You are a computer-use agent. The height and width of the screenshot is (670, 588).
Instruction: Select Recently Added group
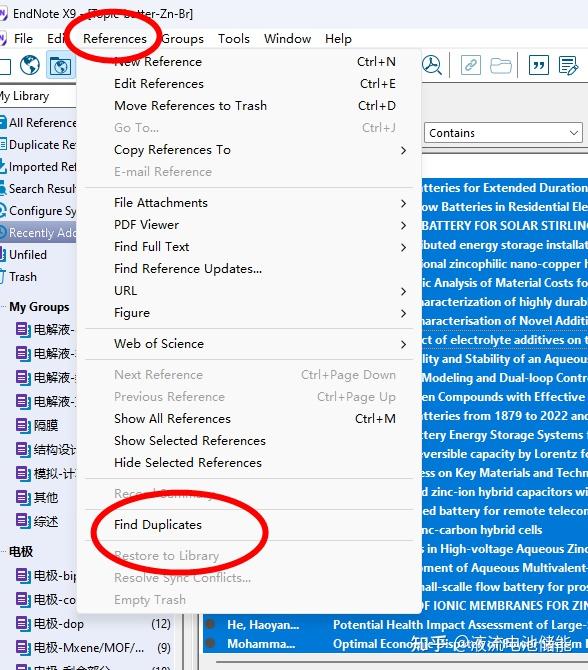38,233
